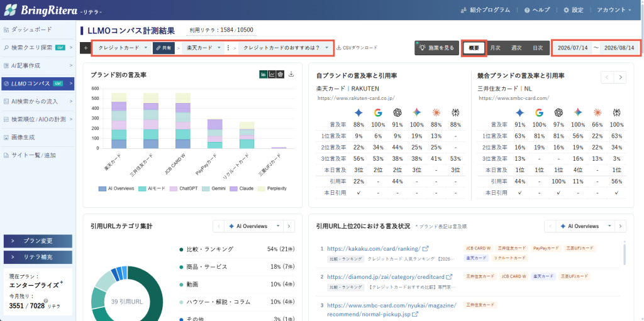Expand 検索順位/AIOの計測 in the sidebar
The height and width of the screenshot is (321, 644).
(x=38, y=119)
